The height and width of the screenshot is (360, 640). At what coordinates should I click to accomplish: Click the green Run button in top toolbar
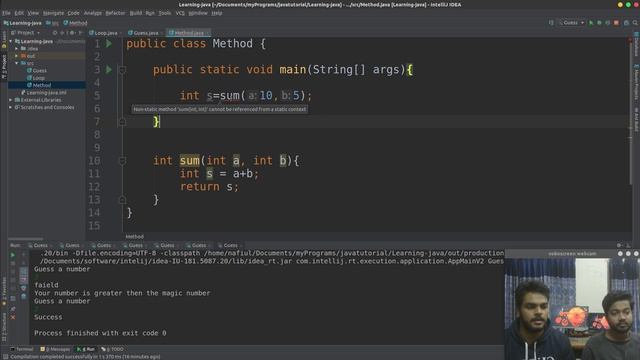(x=591, y=23)
